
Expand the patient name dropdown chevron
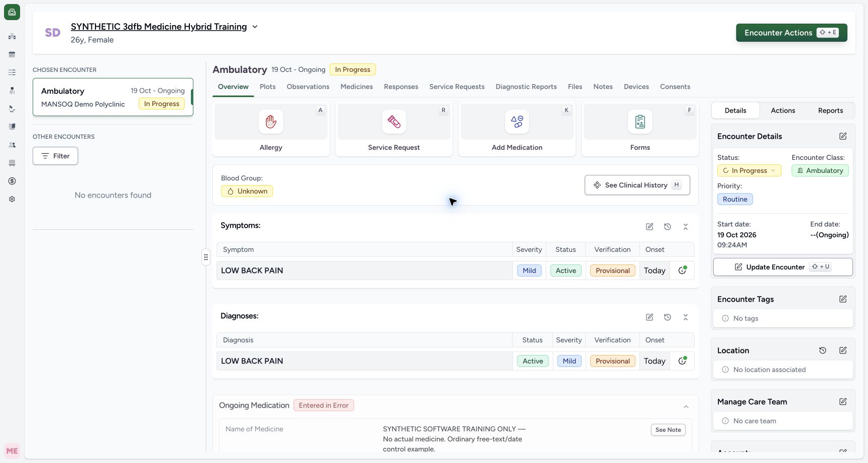[x=255, y=27]
